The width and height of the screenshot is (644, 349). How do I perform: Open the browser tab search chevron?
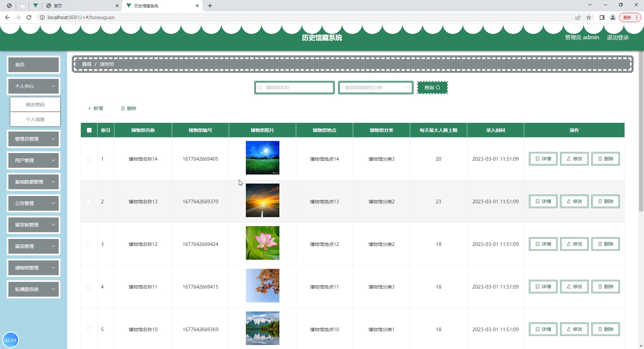point(590,5)
